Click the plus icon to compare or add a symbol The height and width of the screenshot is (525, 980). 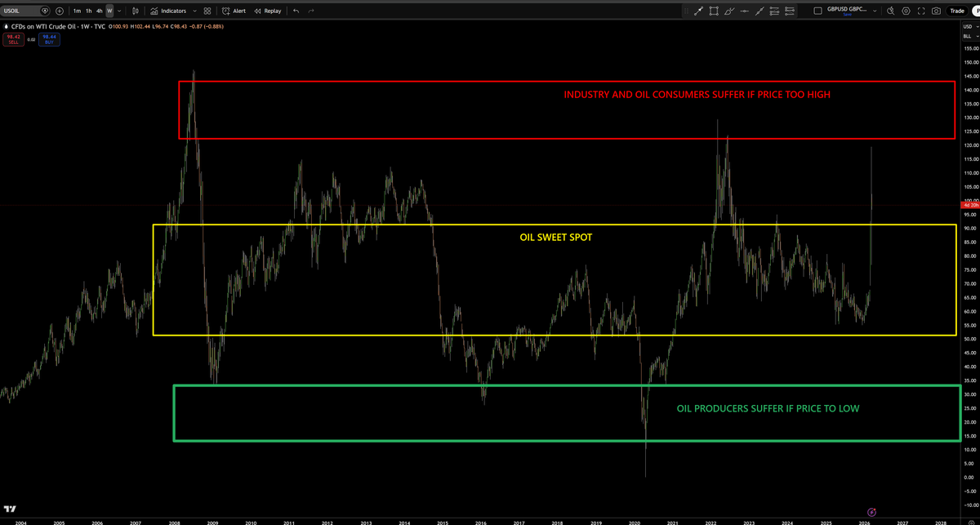click(60, 11)
